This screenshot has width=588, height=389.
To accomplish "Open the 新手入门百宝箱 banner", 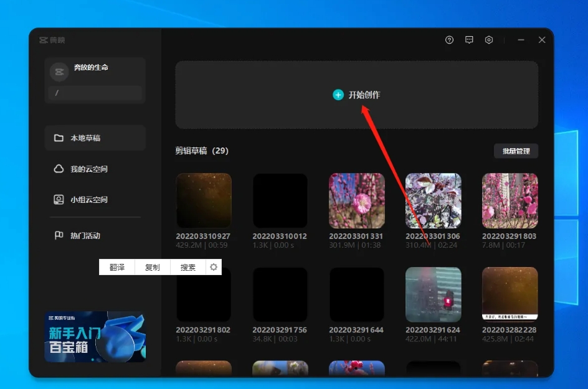I will (x=95, y=337).
